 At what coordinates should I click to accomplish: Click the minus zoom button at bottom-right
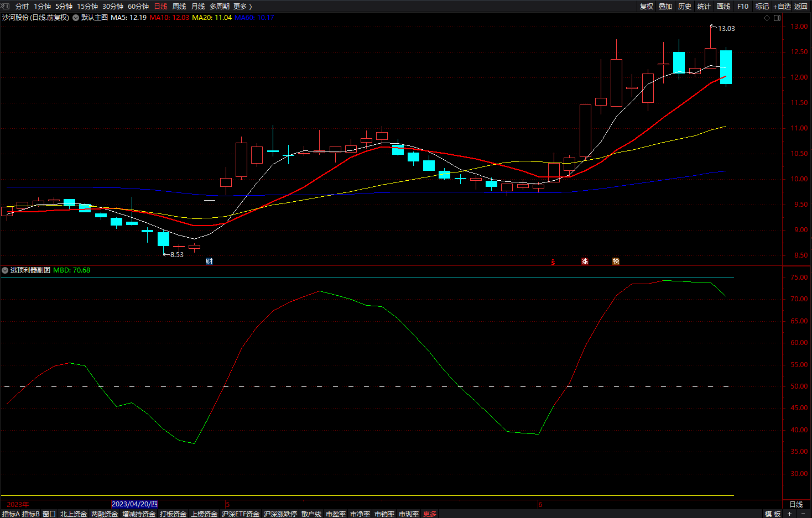click(803, 514)
